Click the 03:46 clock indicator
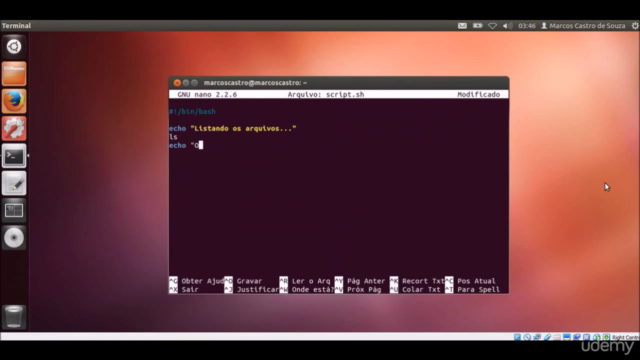 [x=527, y=26]
